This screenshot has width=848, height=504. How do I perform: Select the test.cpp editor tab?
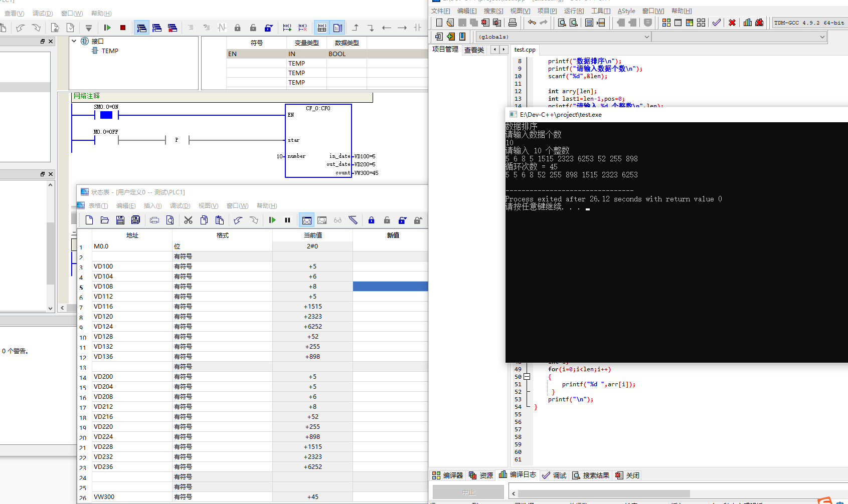525,50
